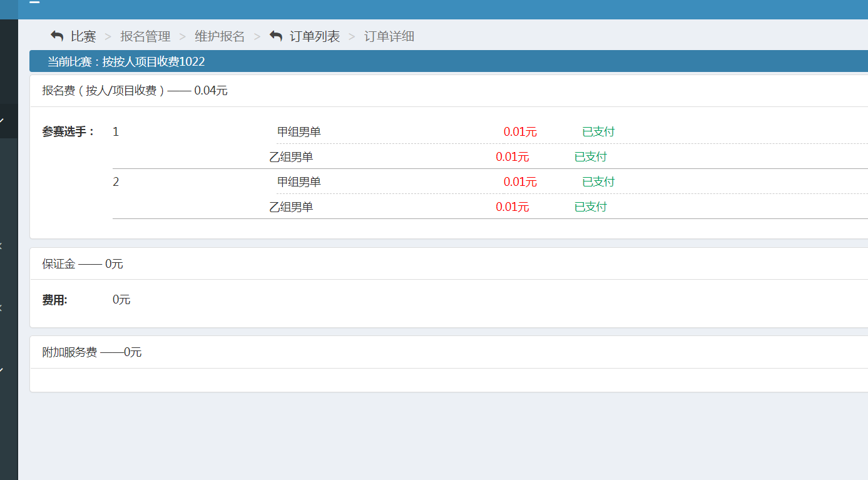Screen dimensions: 868x480
Task: Click 乙组男单 under player 2
Action: [x=291, y=207]
